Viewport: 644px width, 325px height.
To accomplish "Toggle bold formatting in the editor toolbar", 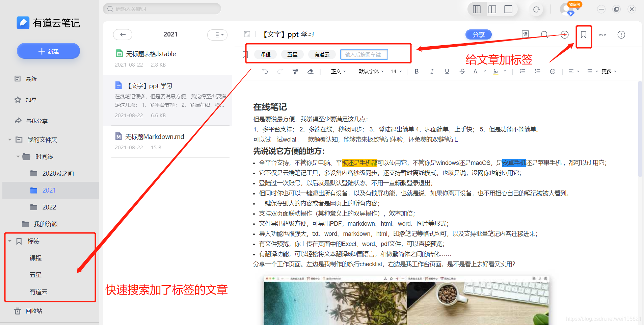I will (417, 71).
